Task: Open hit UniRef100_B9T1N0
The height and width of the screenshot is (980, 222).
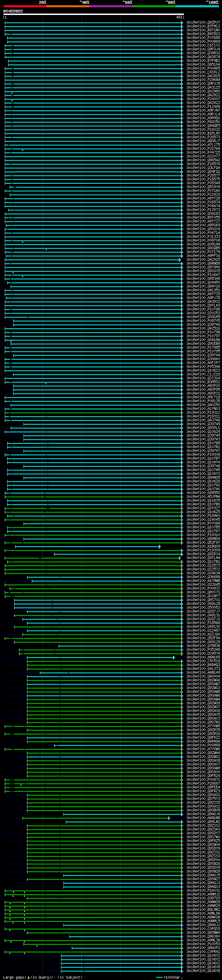Action: pos(203,30)
